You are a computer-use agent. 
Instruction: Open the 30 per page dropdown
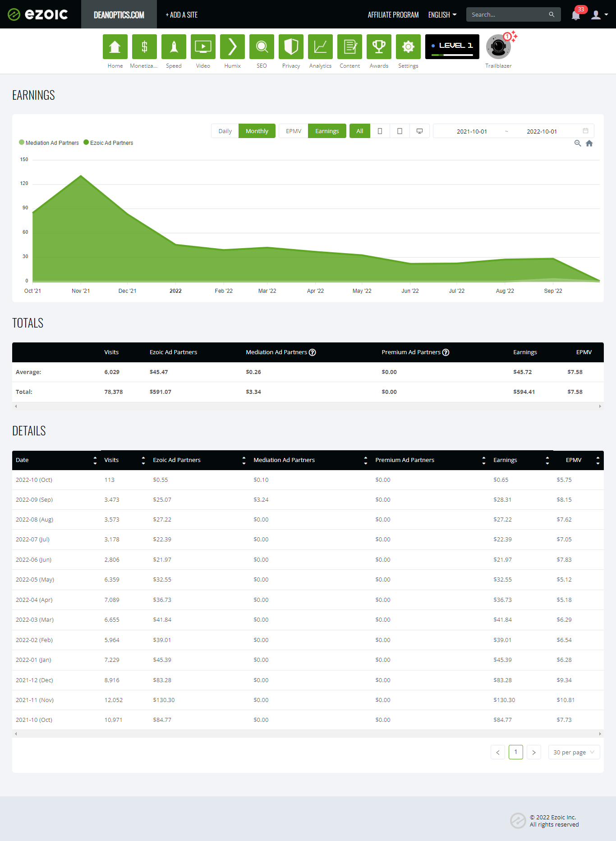[574, 752]
